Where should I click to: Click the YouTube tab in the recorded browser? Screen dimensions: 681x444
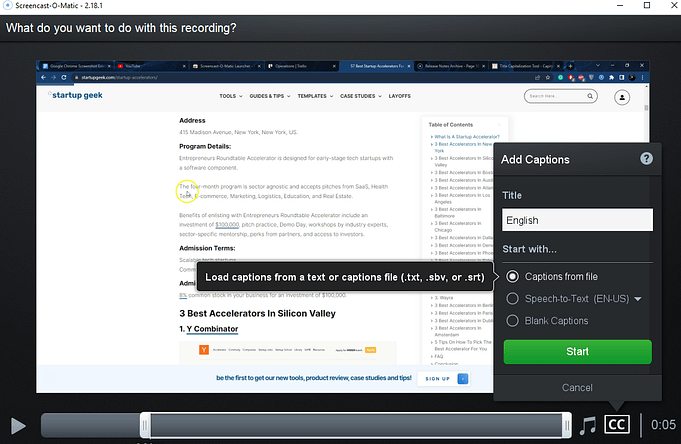click(x=152, y=66)
